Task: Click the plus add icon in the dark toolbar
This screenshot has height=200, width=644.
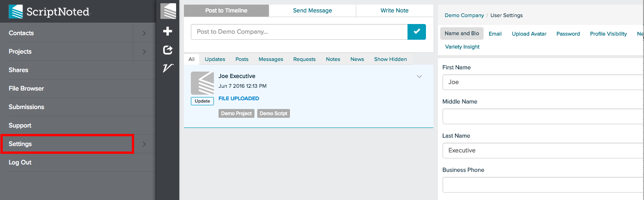Action: coord(168,31)
